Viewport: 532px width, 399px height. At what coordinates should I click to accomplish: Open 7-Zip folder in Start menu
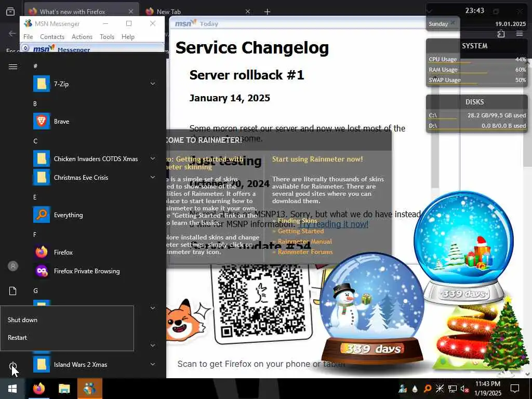(x=95, y=84)
